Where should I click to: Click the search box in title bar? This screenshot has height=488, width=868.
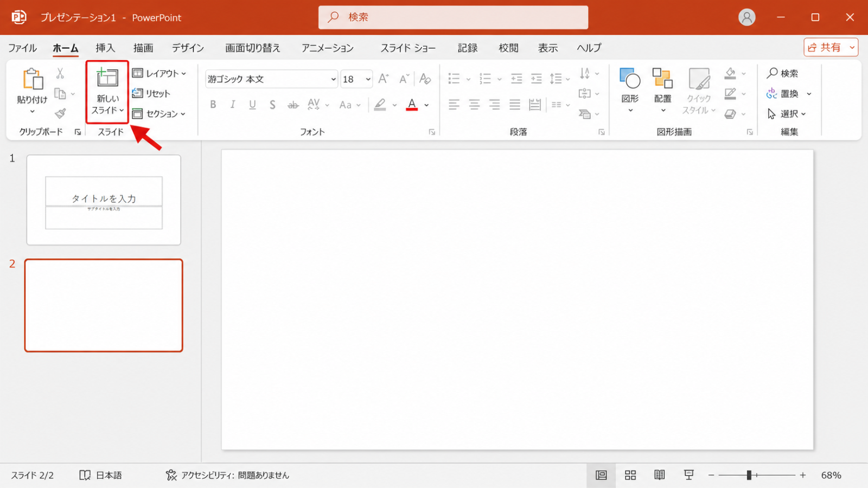tap(453, 17)
